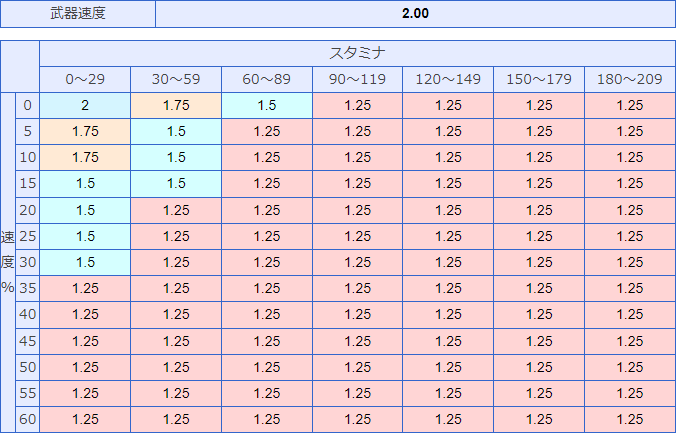Select the 1.5 cell for speed 30, stamina 0～29

[x=85, y=262]
